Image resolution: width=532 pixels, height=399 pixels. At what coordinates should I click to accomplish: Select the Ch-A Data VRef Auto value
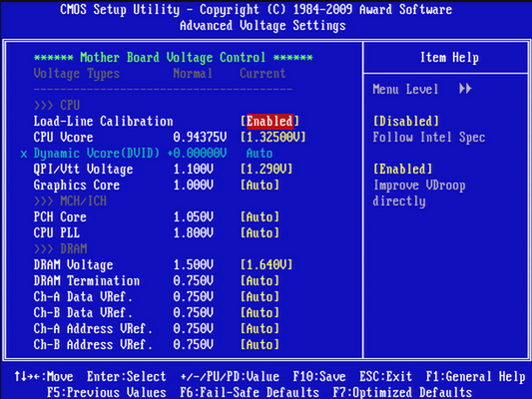(260, 296)
